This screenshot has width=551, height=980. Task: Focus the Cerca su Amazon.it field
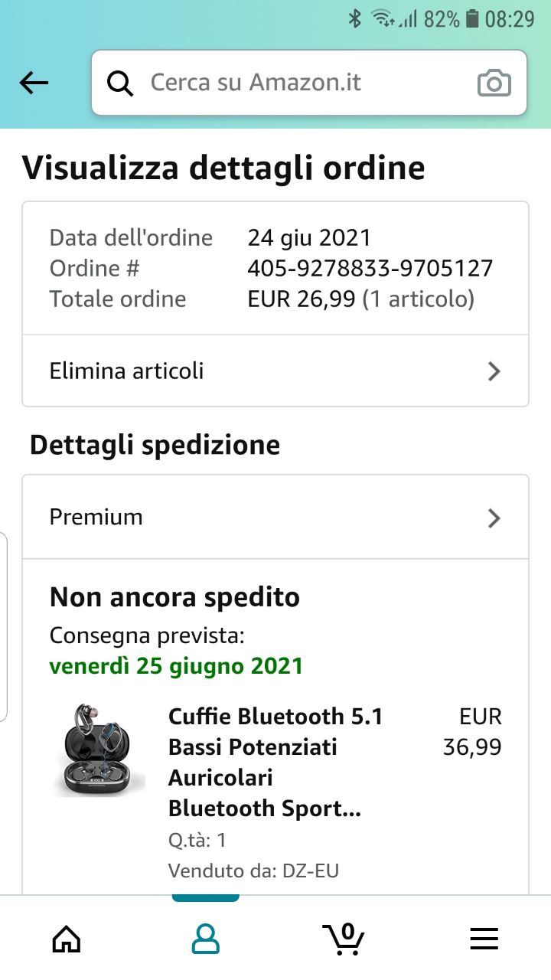pos(309,83)
